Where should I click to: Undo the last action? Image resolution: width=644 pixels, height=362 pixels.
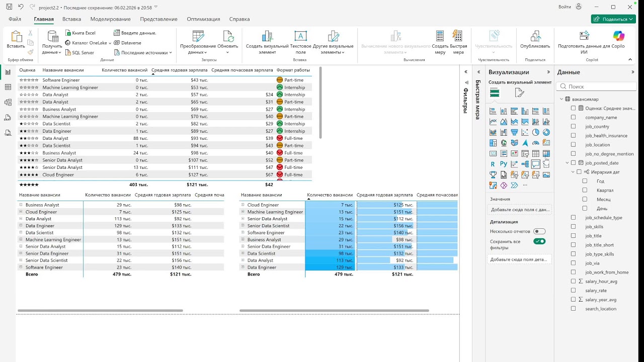[x=21, y=7]
